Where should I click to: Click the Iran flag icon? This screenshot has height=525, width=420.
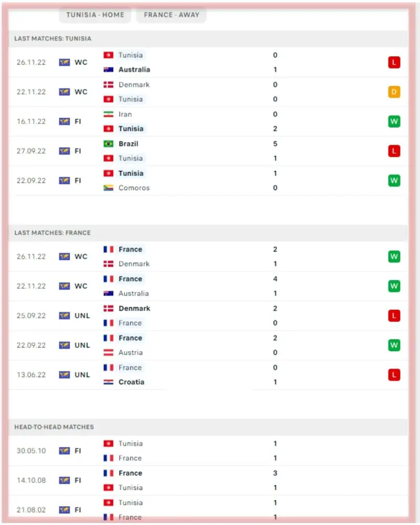[109, 114]
